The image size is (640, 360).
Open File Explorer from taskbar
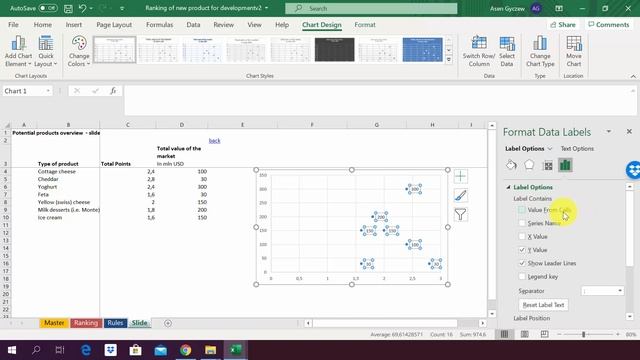(210, 350)
